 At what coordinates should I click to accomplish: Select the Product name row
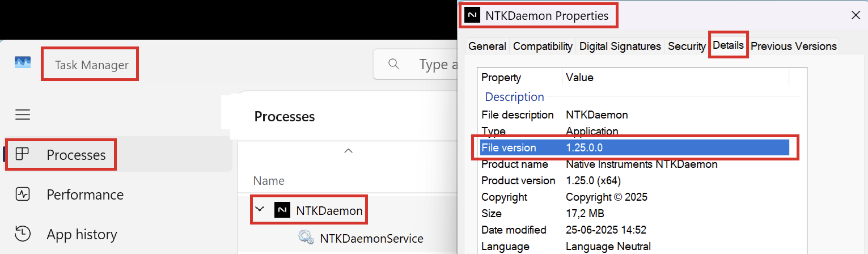(634, 164)
